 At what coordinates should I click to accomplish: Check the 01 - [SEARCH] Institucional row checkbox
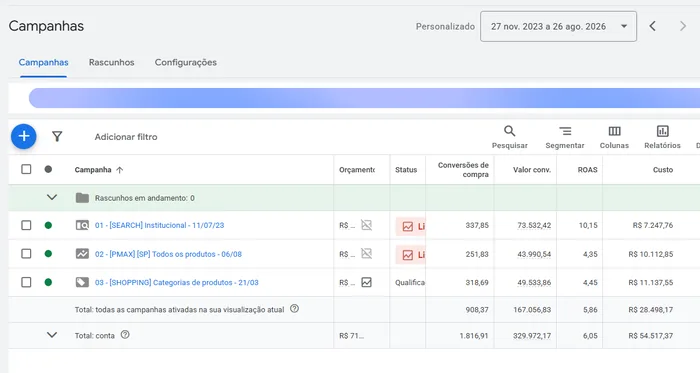pos(26,225)
